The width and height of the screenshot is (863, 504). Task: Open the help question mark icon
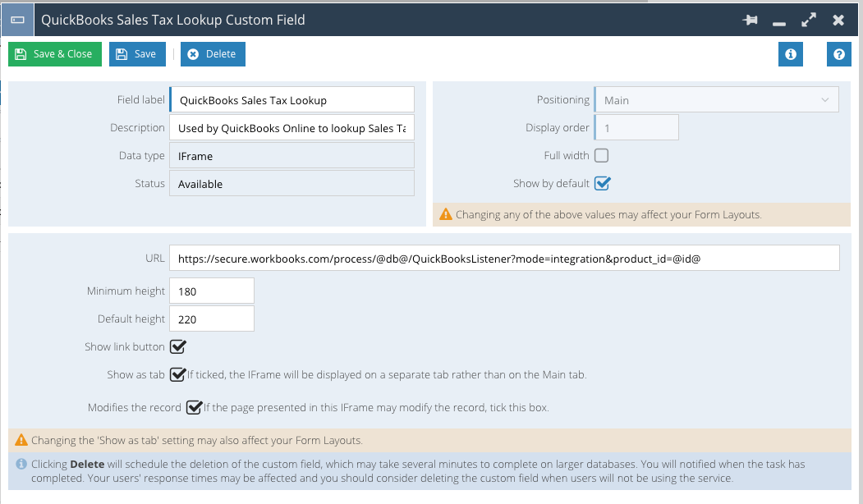pos(838,54)
